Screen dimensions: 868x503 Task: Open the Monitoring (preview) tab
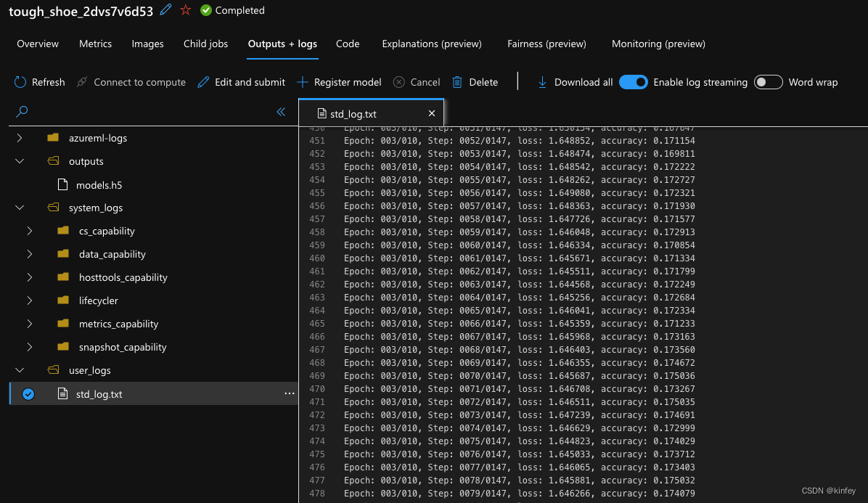(658, 44)
